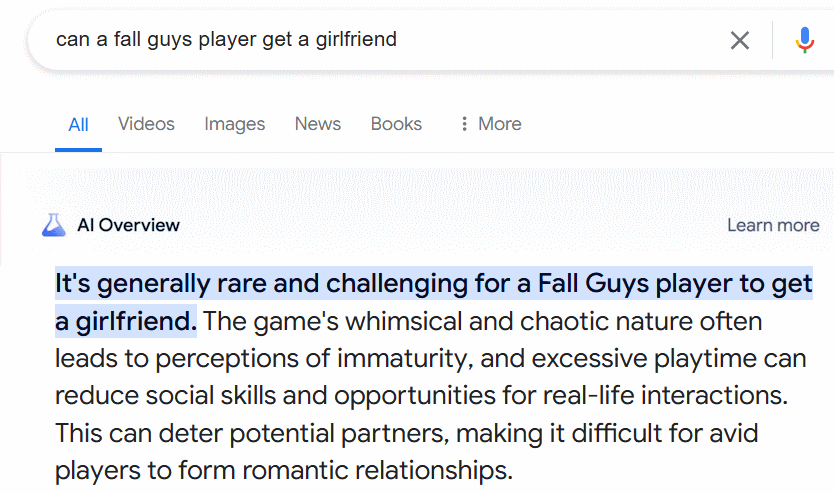Click the line "reduce social skills and opportunities"
Screen dimensions: 834x493
[x=421, y=396]
